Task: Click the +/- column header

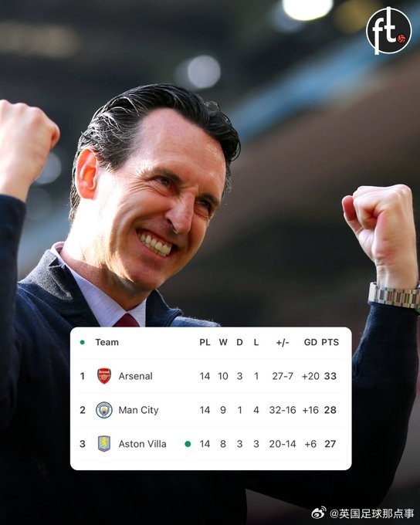Action: [283, 342]
